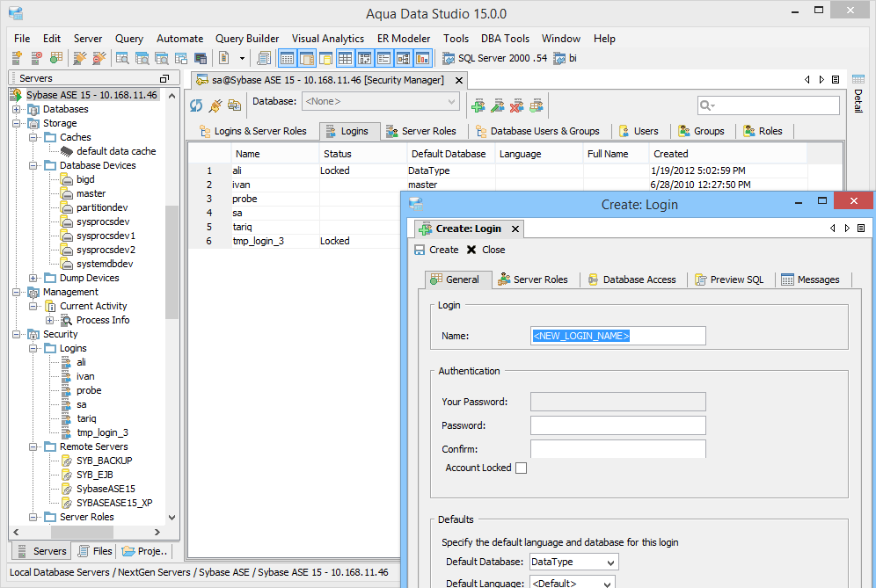876x588 pixels.
Task: Click the Confirm password field
Action: coord(618,449)
